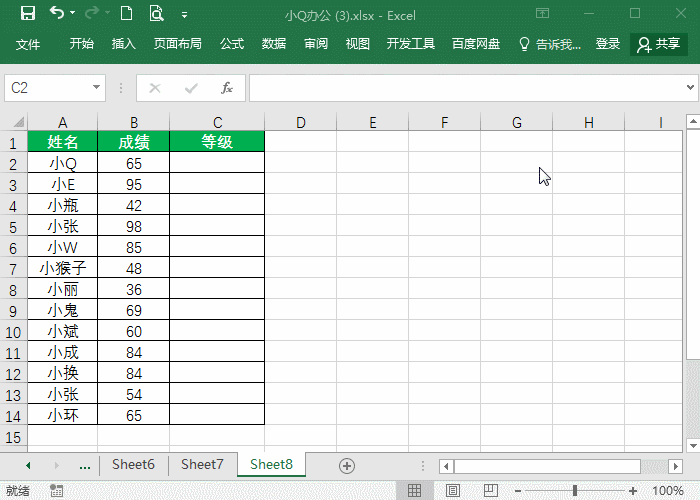Expand the Name Box dropdown arrow
700x500 pixels.
coord(96,88)
